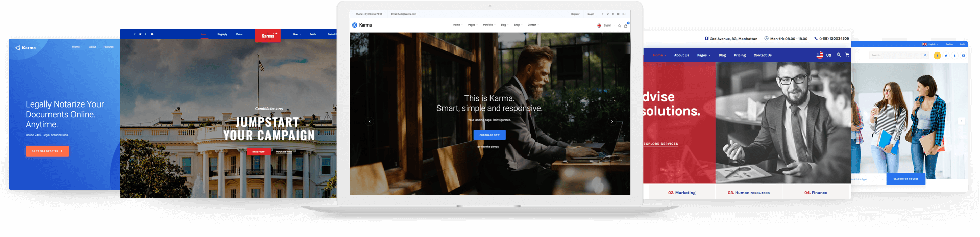Click the red Karma logo badge
Screen dimensions: 980x237
(x=268, y=36)
